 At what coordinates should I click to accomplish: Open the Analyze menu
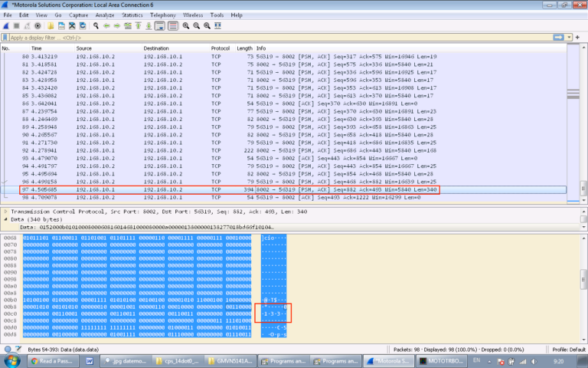click(x=104, y=15)
